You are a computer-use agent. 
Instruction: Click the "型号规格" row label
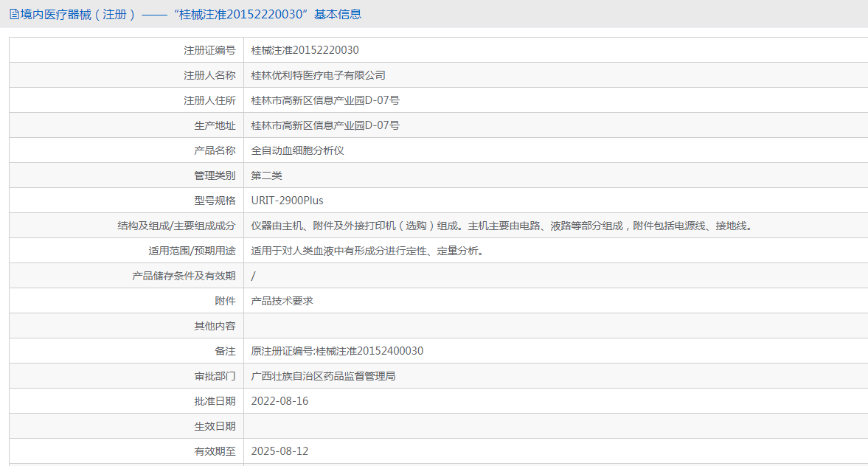215,201
